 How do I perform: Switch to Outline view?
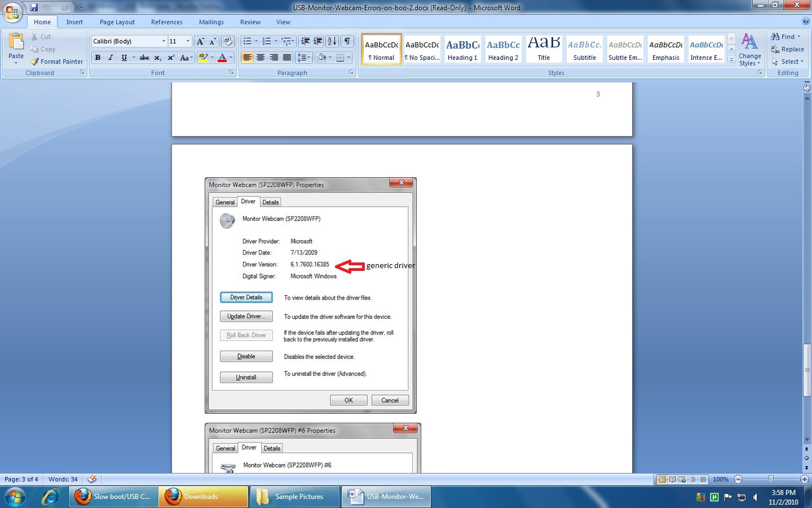(x=692, y=479)
